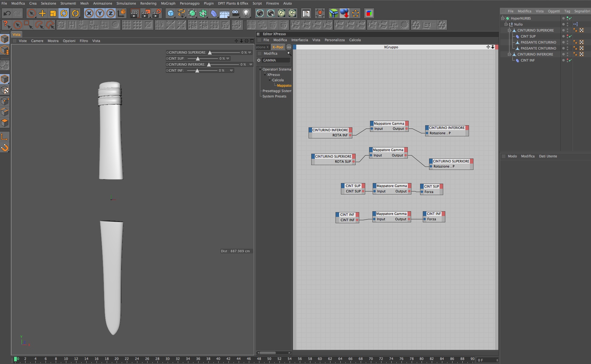This screenshot has width=591, height=364.
Task: Open Calcola menu in XPresso editor
Action: pyautogui.click(x=355, y=40)
